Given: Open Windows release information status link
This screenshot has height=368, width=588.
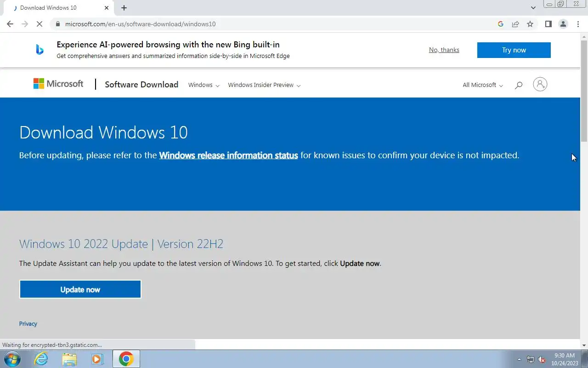Looking at the screenshot, I should [228, 155].
